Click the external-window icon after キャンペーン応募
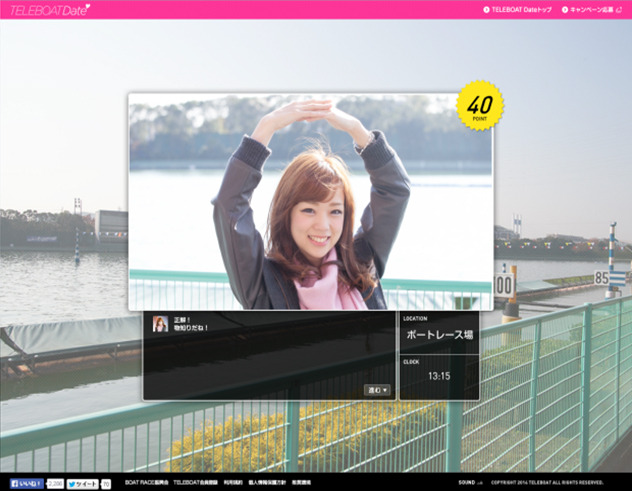Viewport: 632px width, 491px height. pos(620,9)
